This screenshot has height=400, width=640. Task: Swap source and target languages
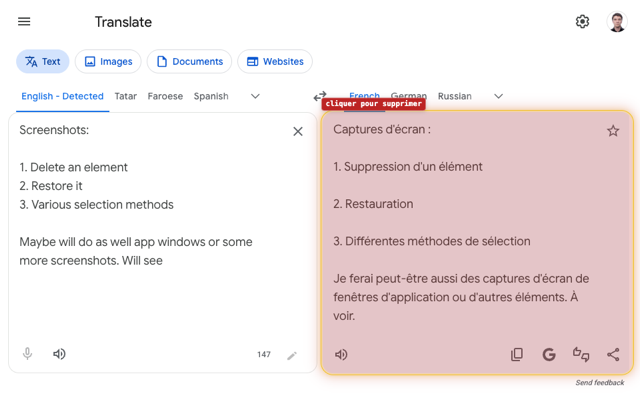(320, 96)
